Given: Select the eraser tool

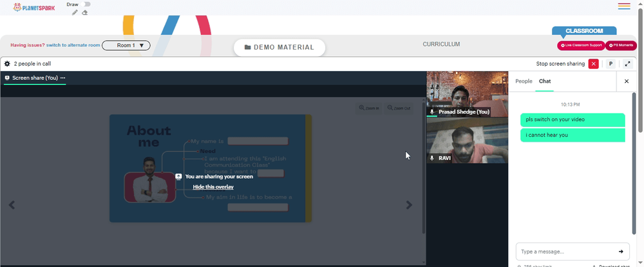Looking at the screenshot, I should 84,12.
